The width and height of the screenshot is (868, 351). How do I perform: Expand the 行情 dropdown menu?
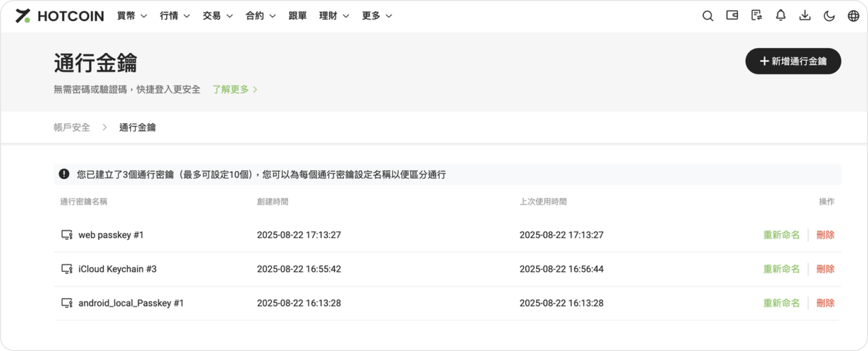click(175, 16)
